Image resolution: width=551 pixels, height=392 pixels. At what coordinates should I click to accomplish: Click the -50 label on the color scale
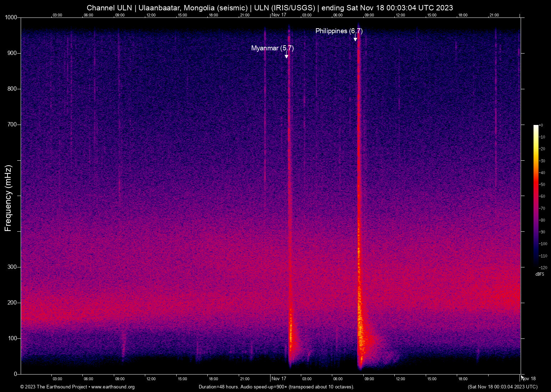[x=542, y=185]
